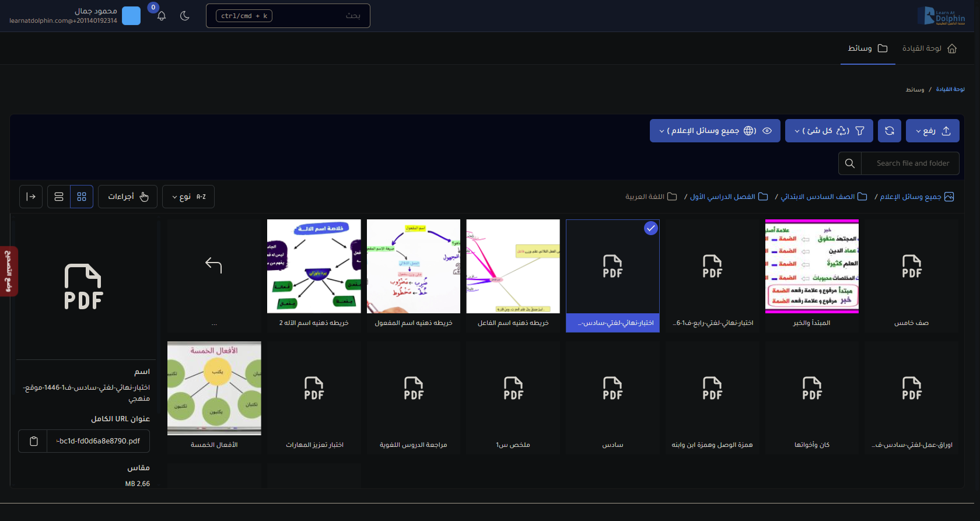
Task: Click the notifications bell icon
Action: 162,16
